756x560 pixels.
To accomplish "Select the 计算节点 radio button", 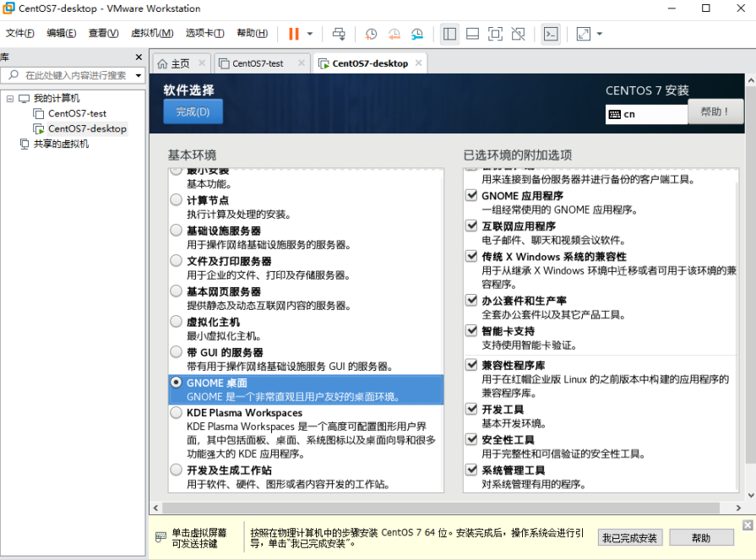I will [176, 199].
